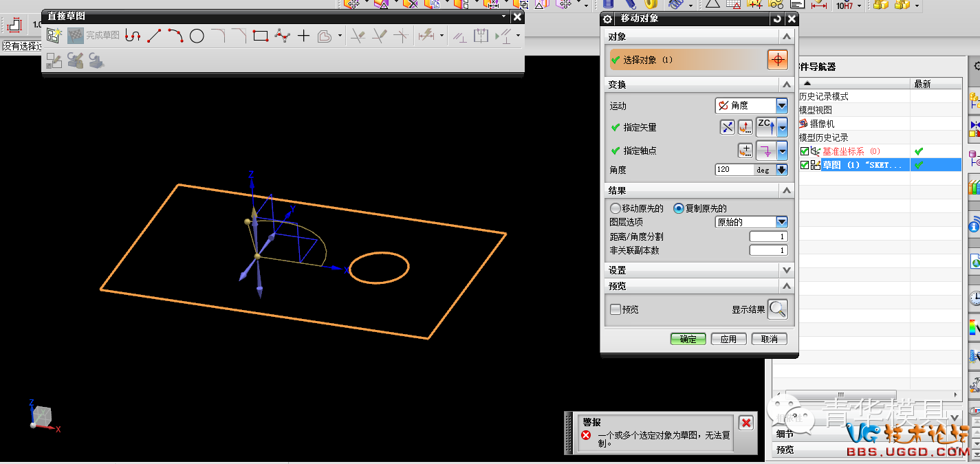Select the Quick Extend tool
This screenshot has width=980, height=464.
380,36
